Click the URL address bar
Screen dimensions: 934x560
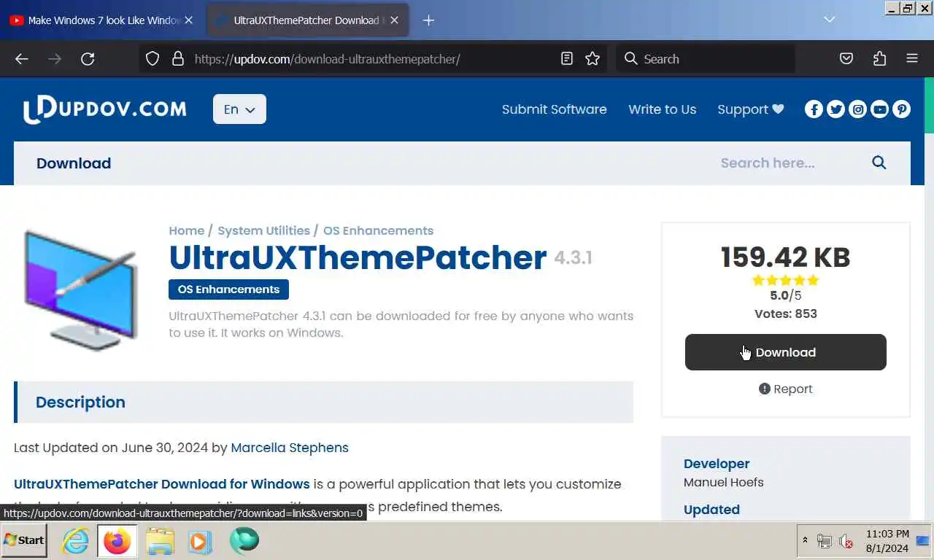click(372, 59)
